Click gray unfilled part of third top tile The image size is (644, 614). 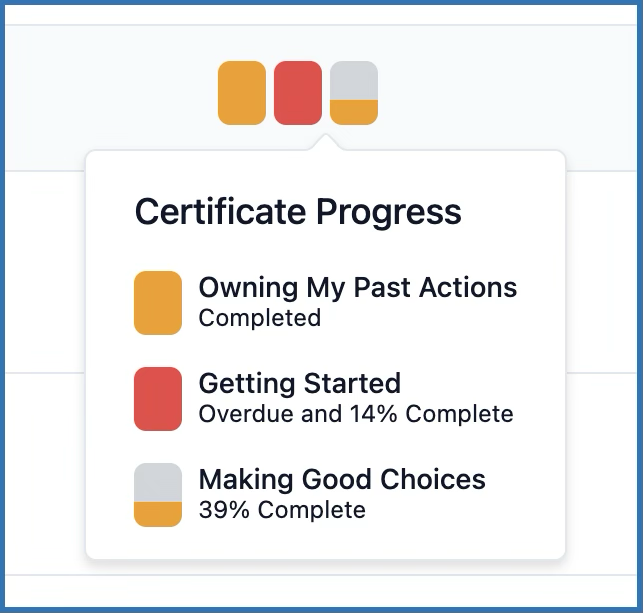pyautogui.click(x=354, y=79)
